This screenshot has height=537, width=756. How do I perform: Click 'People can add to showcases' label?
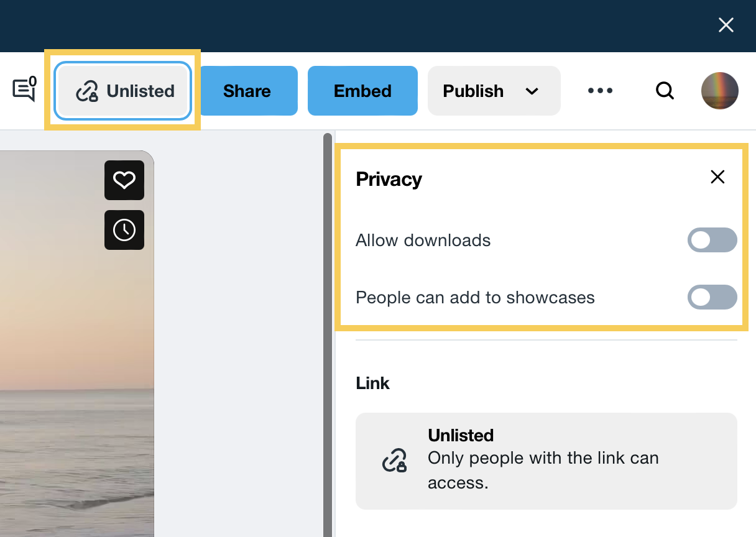tap(475, 298)
